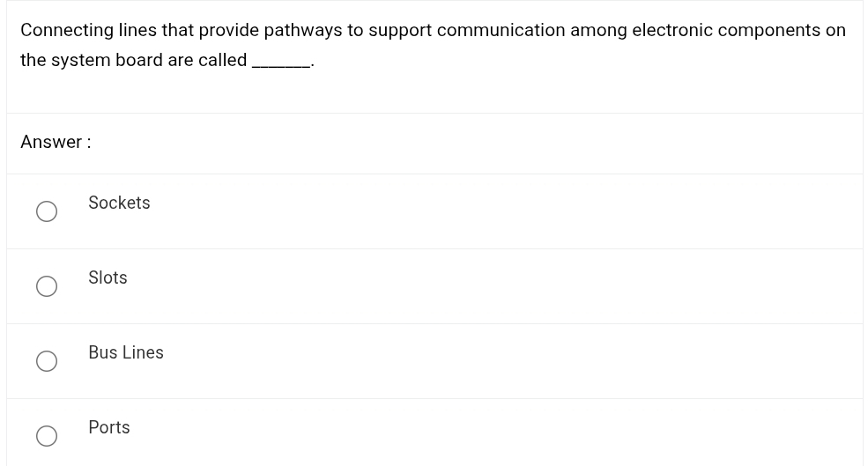
Task: Mark the Ports radio button
Action: coord(47,436)
